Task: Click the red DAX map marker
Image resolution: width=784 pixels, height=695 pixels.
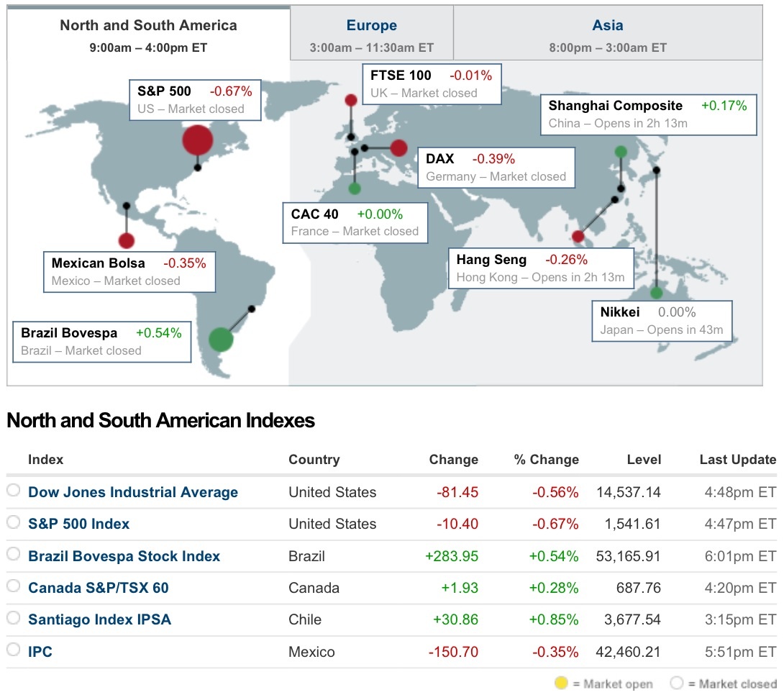Action: 398,148
